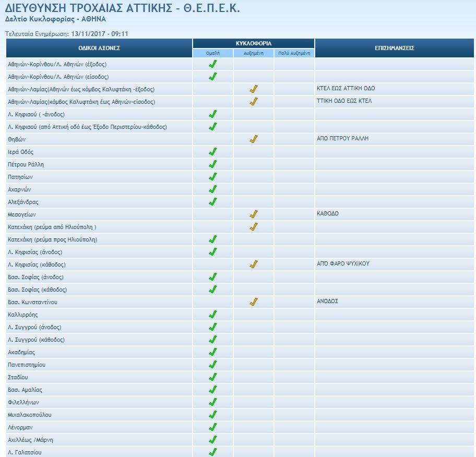Image resolution: width=476 pixels, height=457 pixels.
Task: Click orange checkmark for Λ. Κηφισίας (κάθοδος)
Action: click(x=254, y=264)
